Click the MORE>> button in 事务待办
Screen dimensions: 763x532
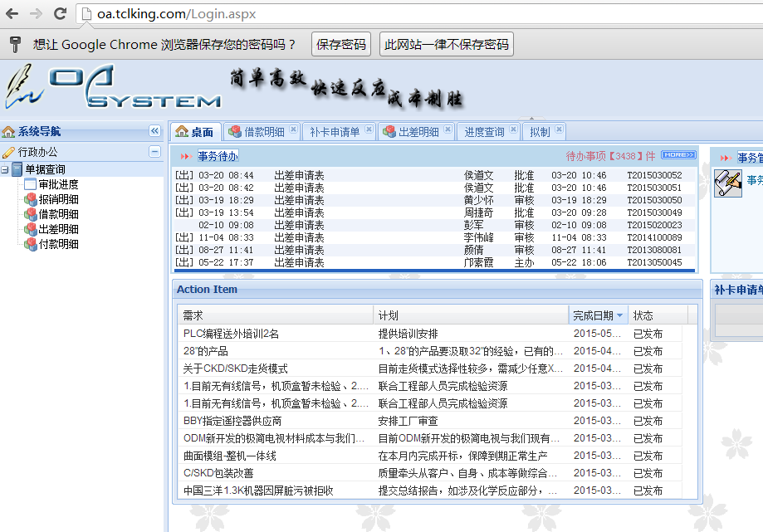[678, 155]
